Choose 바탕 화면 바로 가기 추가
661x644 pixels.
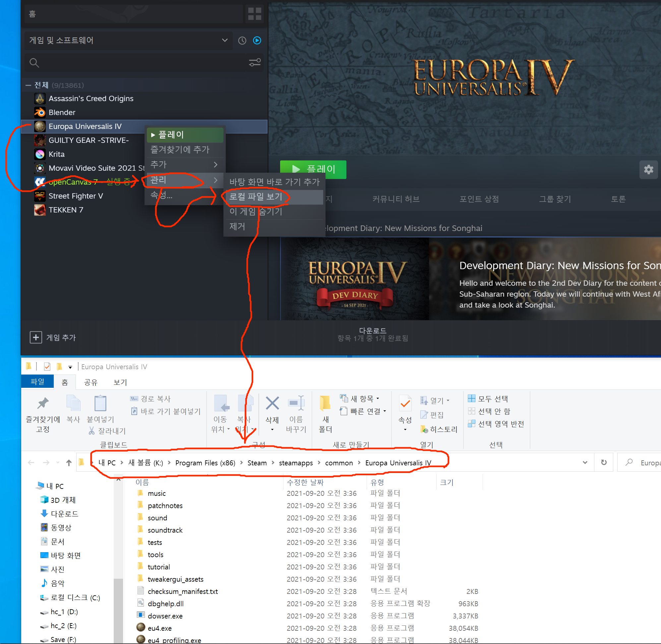(274, 182)
